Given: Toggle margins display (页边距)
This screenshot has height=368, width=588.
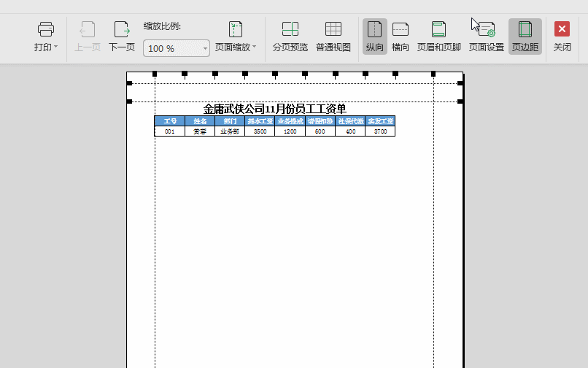Looking at the screenshot, I should 525,37.
